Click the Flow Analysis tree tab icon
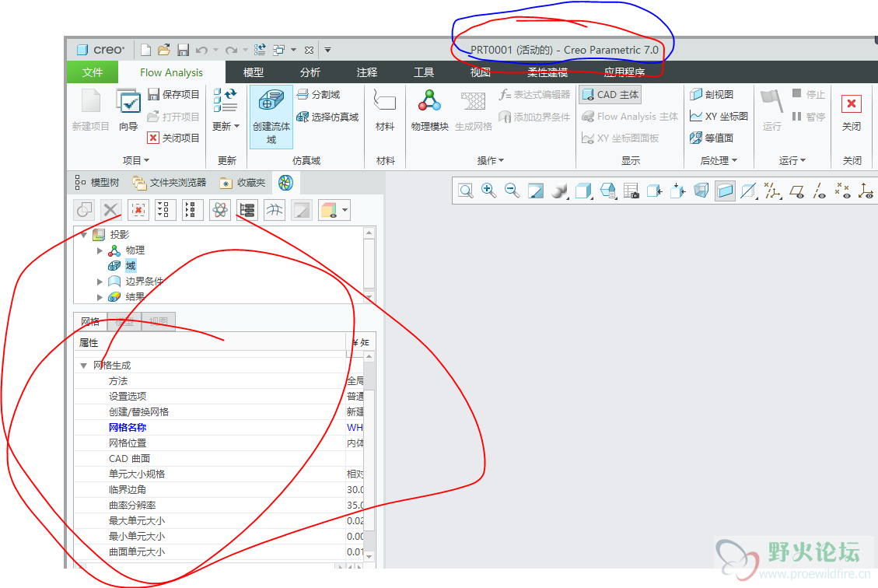This screenshot has width=878, height=588. click(x=285, y=183)
